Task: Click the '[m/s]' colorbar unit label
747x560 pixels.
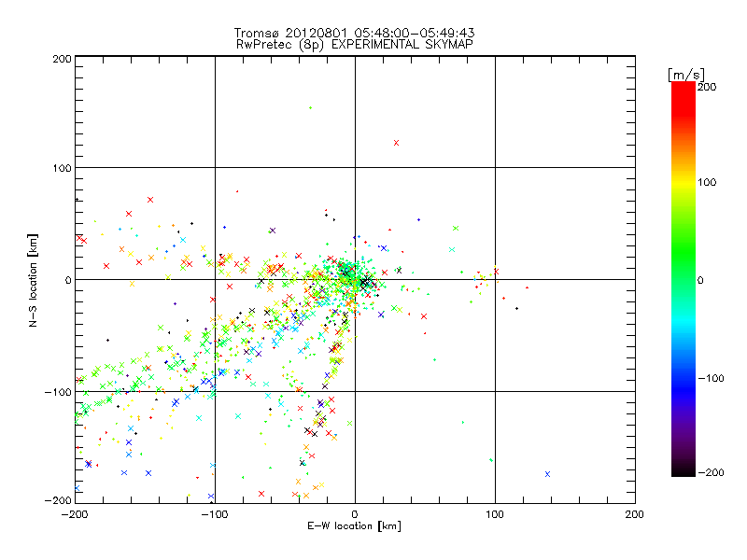Action: click(x=685, y=75)
